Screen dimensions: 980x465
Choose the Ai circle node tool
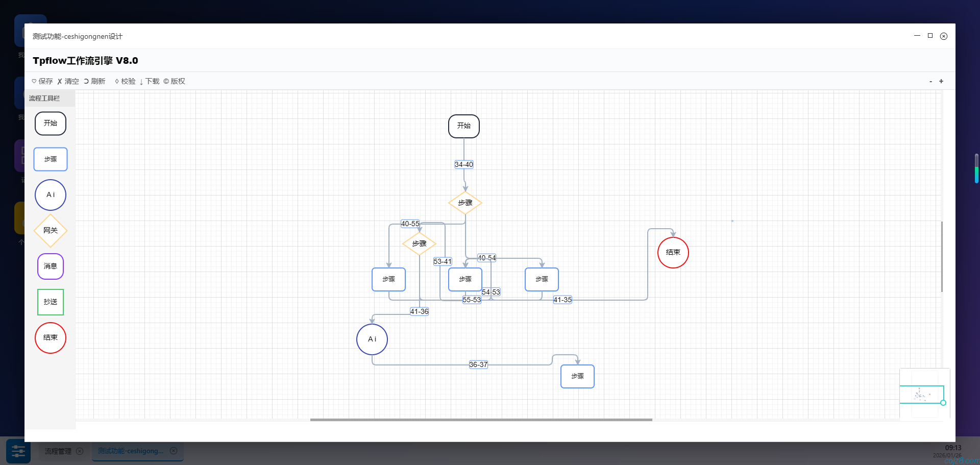51,195
